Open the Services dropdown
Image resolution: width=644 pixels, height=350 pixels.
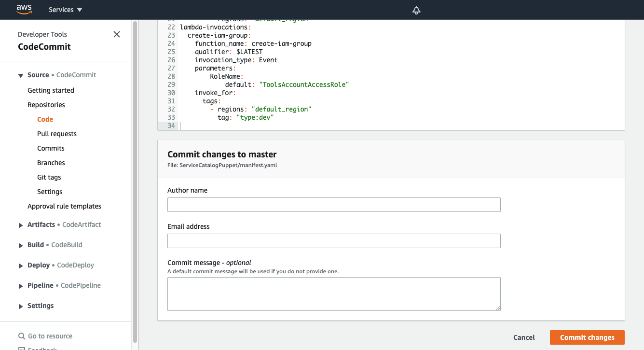pos(65,10)
